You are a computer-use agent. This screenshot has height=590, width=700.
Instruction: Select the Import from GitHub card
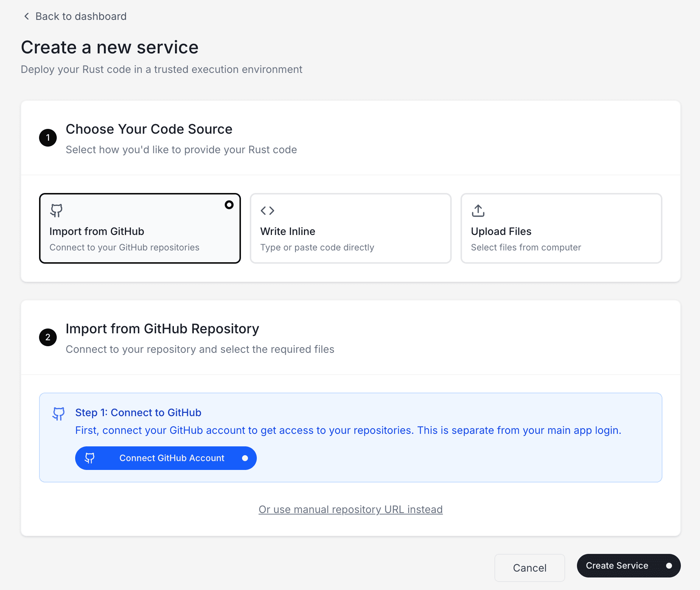point(140,228)
